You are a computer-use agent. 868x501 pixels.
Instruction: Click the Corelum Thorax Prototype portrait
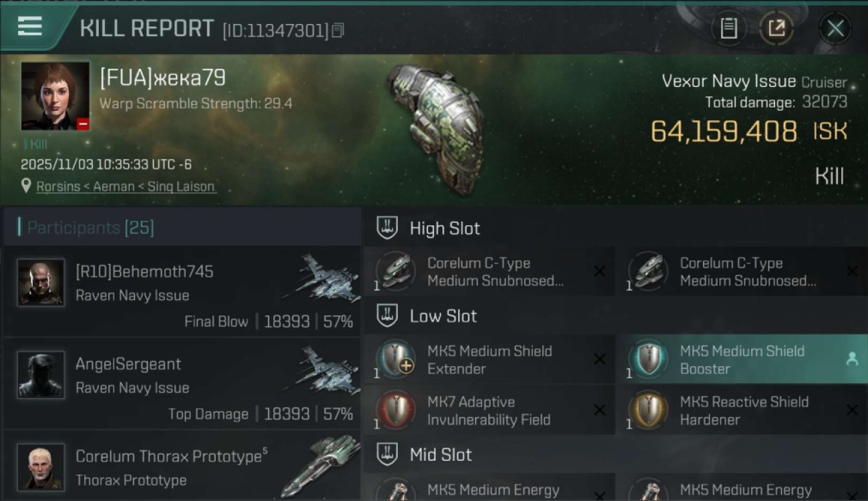click(x=41, y=466)
